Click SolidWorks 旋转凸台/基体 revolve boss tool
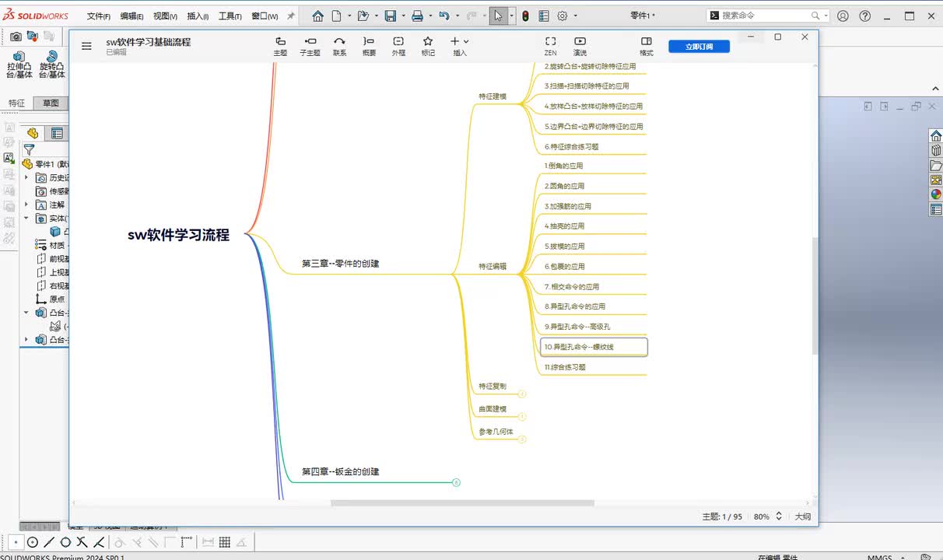The width and height of the screenshot is (943, 560). pyautogui.click(x=51, y=65)
